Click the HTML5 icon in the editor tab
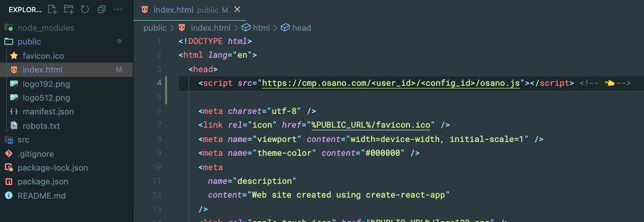The image size is (644, 222). [x=145, y=10]
